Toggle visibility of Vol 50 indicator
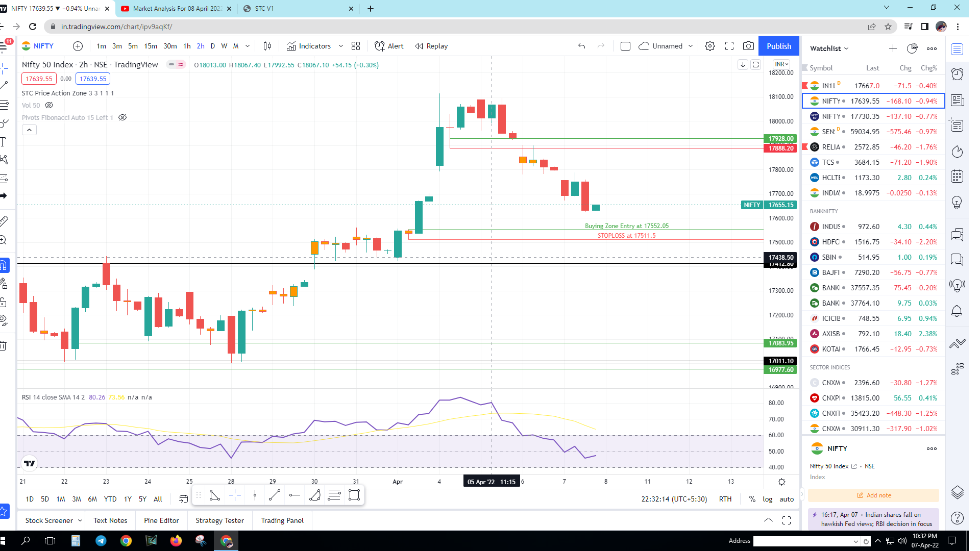This screenshot has height=551, width=980. click(x=49, y=105)
